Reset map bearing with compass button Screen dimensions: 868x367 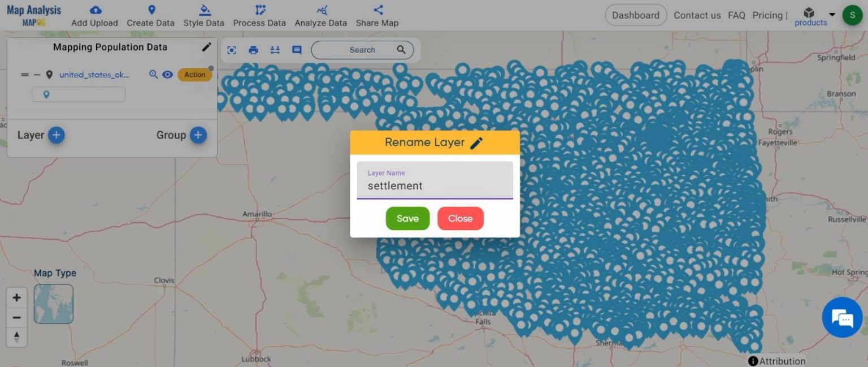(17, 337)
